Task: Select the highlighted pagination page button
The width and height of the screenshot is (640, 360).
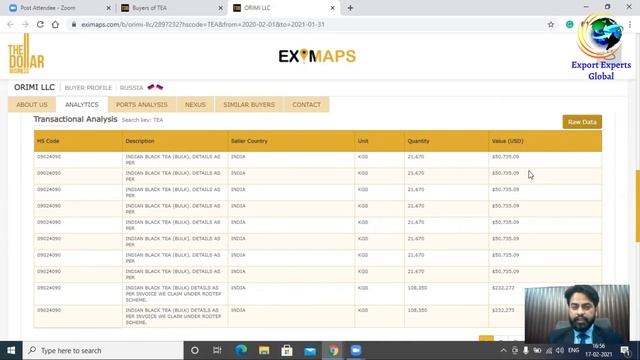Action: [486, 339]
